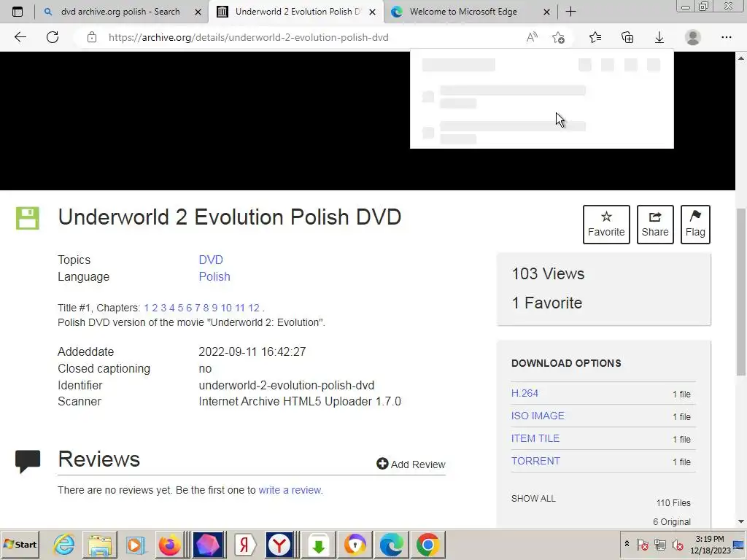Open the Windows Start button

20,544
